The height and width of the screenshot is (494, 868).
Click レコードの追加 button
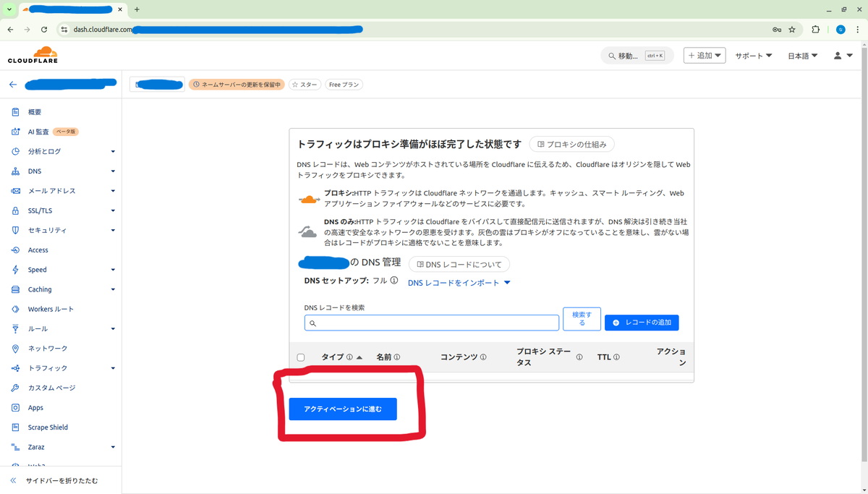tap(642, 323)
